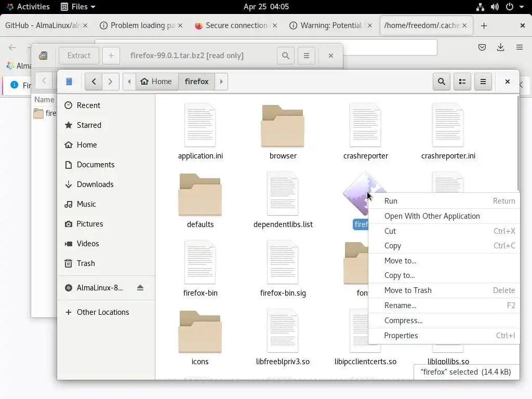
Task: Click the Home path button
Action: click(157, 82)
